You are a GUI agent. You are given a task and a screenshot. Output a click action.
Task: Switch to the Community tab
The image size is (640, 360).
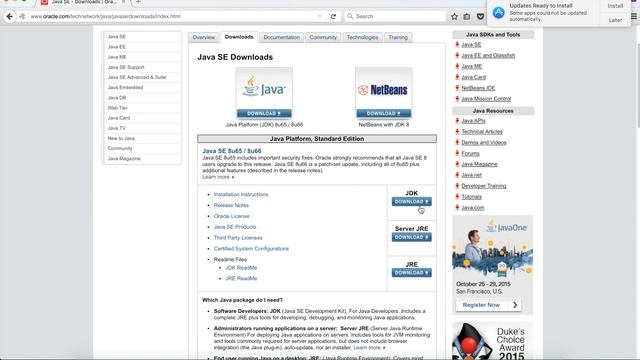(323, 37)
